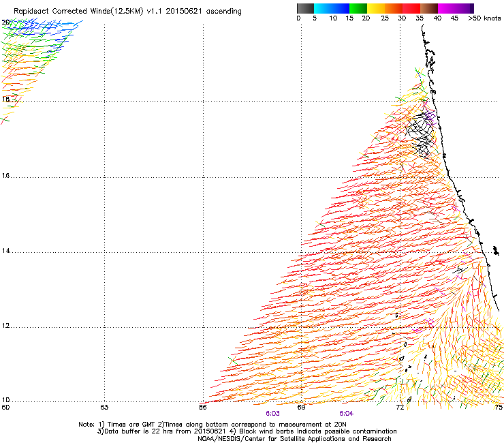The height and width of the screenshot is (443, 504).
Task: Click the '30' label under the color bar
Action: 402,18
